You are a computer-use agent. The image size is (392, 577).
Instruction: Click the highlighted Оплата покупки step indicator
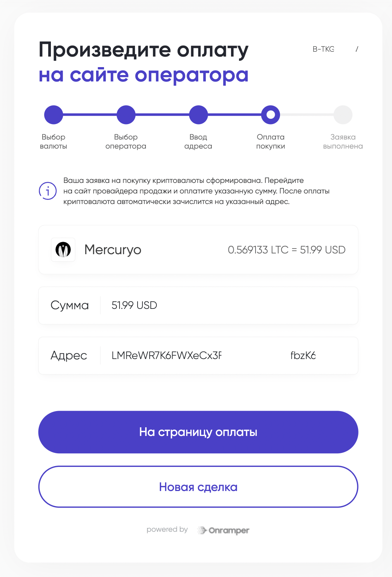point(270,115)
